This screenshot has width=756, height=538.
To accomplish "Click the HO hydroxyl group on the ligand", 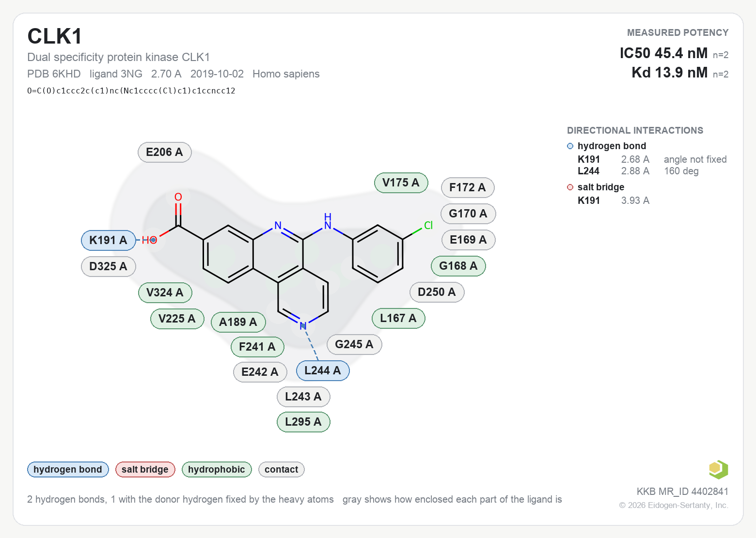I will 149,240.
